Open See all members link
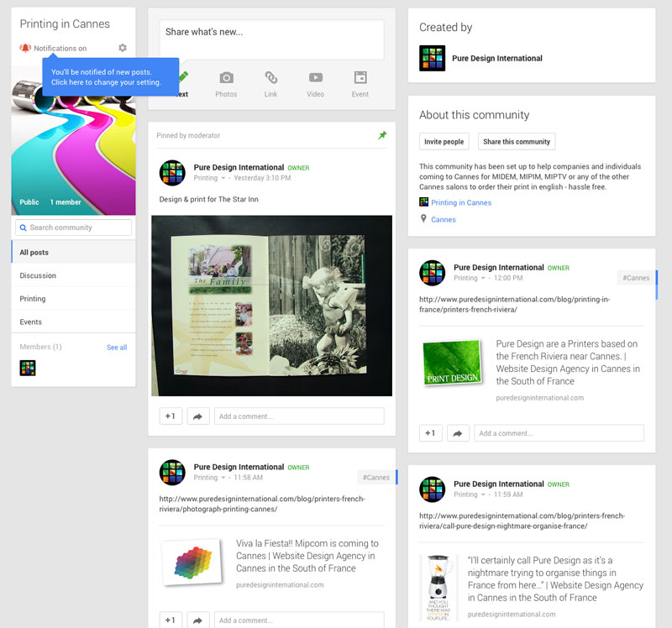This screenshot has width=672, height=628. (117, 348)
